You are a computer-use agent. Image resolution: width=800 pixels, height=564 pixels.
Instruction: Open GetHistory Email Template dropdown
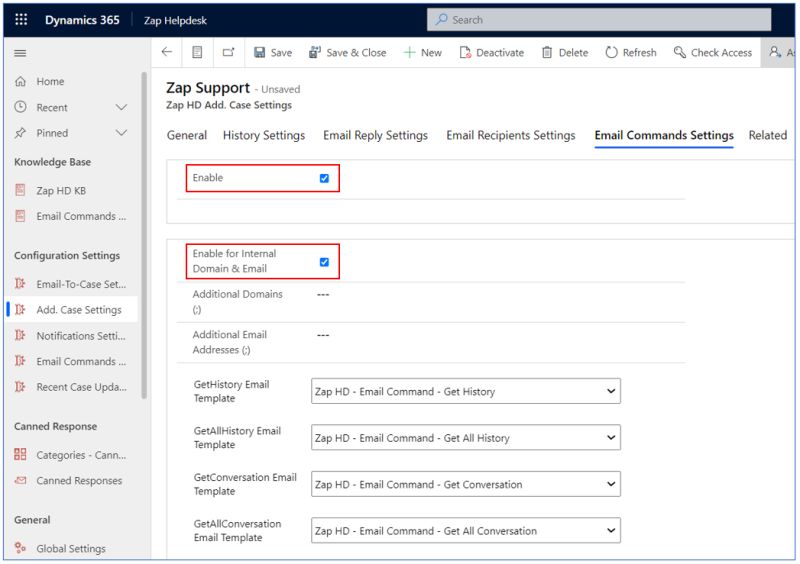tap(466, 391)
